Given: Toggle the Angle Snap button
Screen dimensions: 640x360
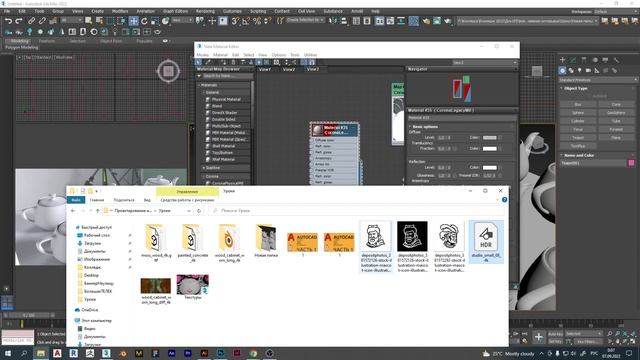Looking at the screenshot, I should click(246, 21).
